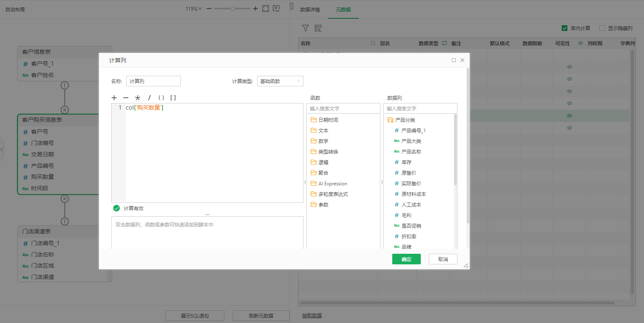The height and width of the screenshot is (323, 644).
Task: Click the 展示SQL语句 button
Action: (195, 316)
